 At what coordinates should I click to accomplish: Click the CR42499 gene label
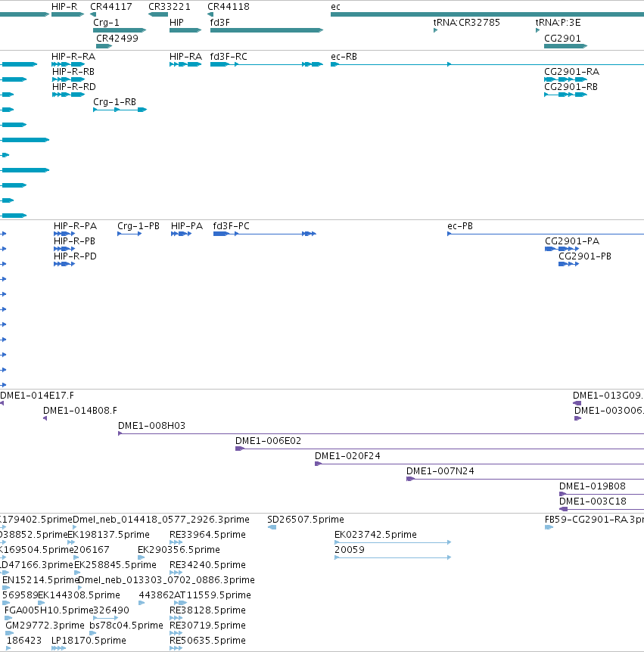point(117,39)
